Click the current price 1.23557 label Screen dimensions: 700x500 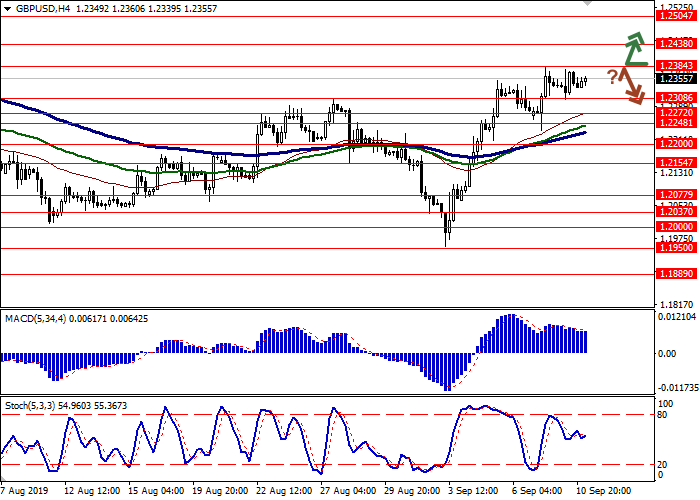coord(676,78)
